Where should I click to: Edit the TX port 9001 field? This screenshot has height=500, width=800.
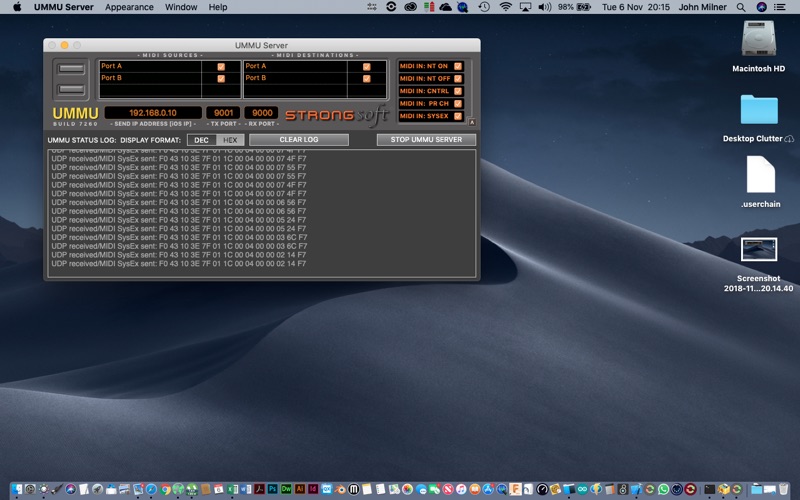pyautogui.click(x=223, y=113)
